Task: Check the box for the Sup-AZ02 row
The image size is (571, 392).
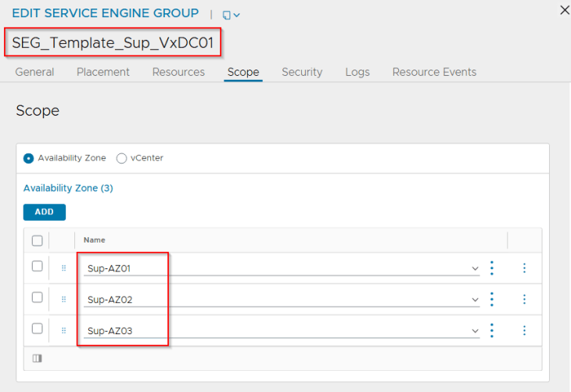Action: click(x=37, y=297)
